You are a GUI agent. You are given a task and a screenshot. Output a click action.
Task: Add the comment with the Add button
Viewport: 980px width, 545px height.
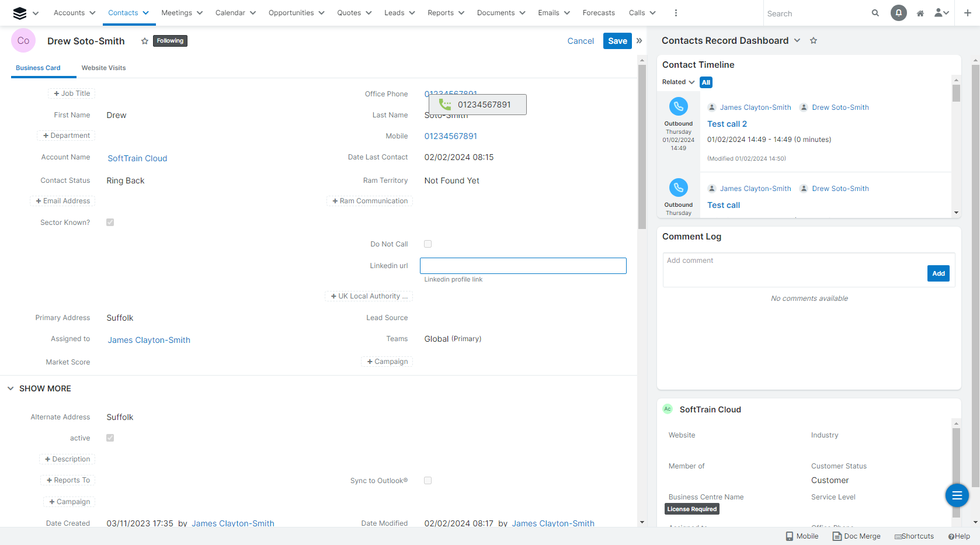click(939, 273)
